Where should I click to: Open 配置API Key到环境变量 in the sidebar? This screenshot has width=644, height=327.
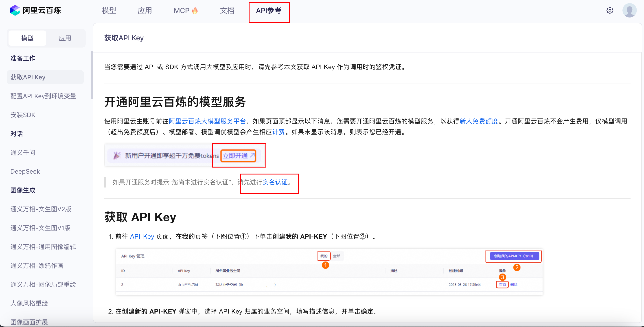coord(43,96)
